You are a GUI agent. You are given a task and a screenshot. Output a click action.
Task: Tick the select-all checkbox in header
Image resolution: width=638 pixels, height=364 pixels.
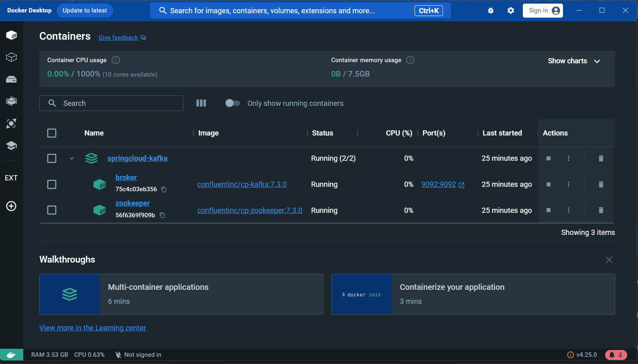coord(52,133)
